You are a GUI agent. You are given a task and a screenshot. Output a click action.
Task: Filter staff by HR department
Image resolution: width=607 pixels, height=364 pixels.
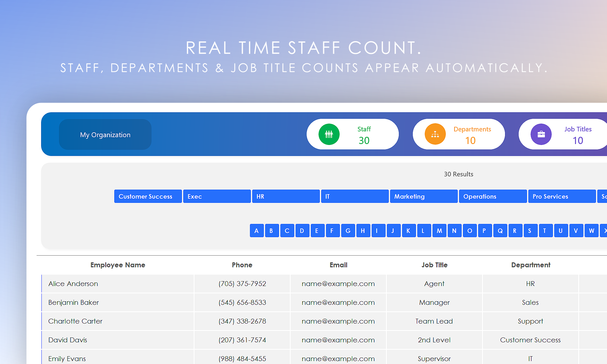(286, 196)
